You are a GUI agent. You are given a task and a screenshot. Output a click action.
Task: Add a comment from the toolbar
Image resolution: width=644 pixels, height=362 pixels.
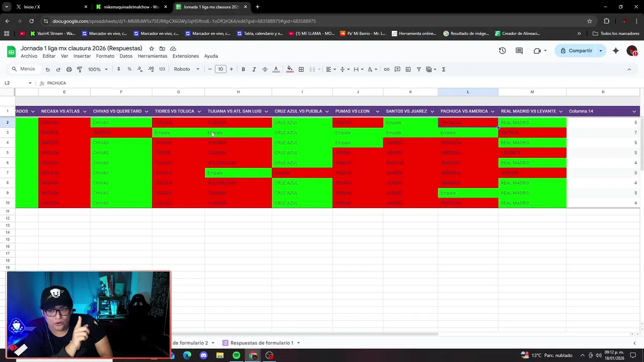(x=397, y=69)
